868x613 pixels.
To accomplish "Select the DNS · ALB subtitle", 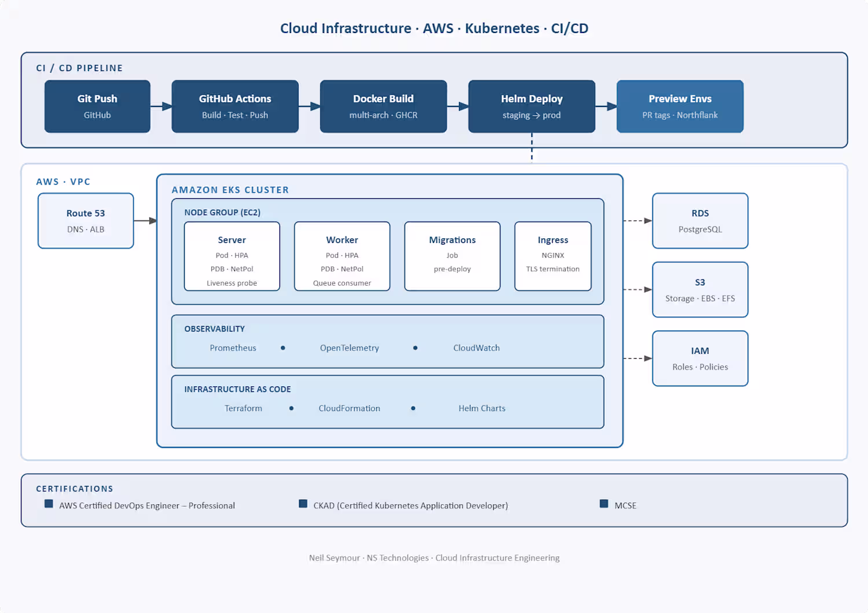I will 86,230.
